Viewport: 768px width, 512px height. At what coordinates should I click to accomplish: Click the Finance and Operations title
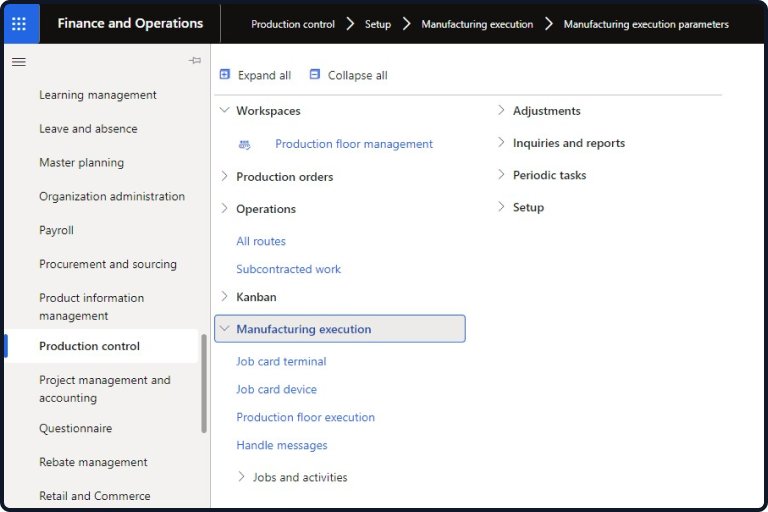(130, 23)
